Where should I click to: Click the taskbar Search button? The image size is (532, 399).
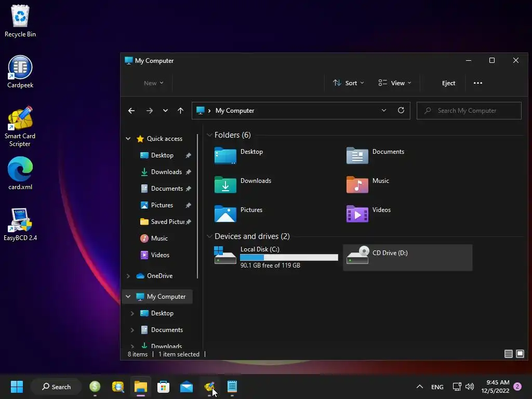[x=56, y=387]
